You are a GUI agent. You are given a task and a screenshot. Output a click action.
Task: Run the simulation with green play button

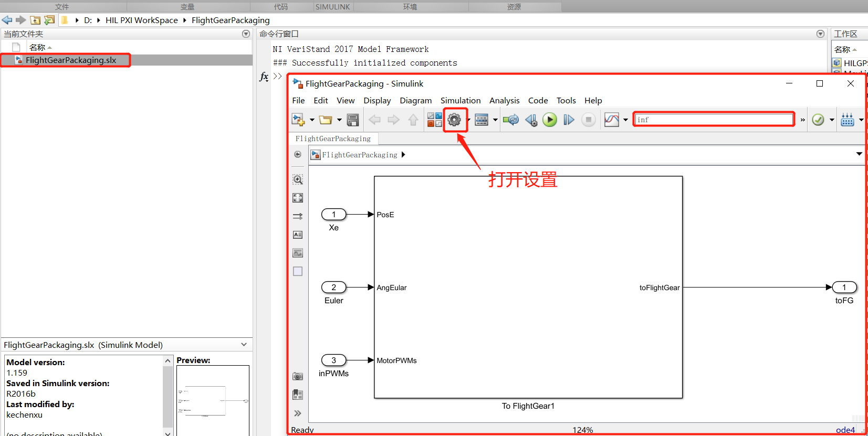click(x=550, y=120)
